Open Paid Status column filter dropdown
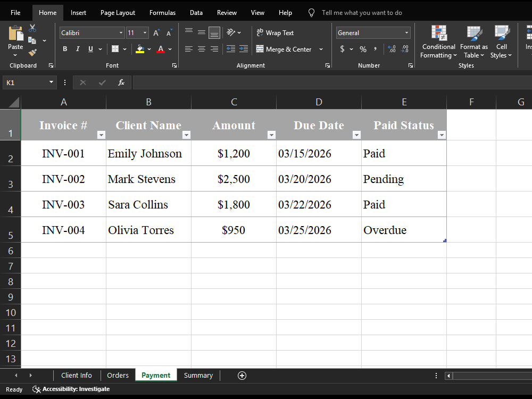Image resolution: width=532 pixels, height=399 pixels. pyautogui.click(x=442, y=135)
